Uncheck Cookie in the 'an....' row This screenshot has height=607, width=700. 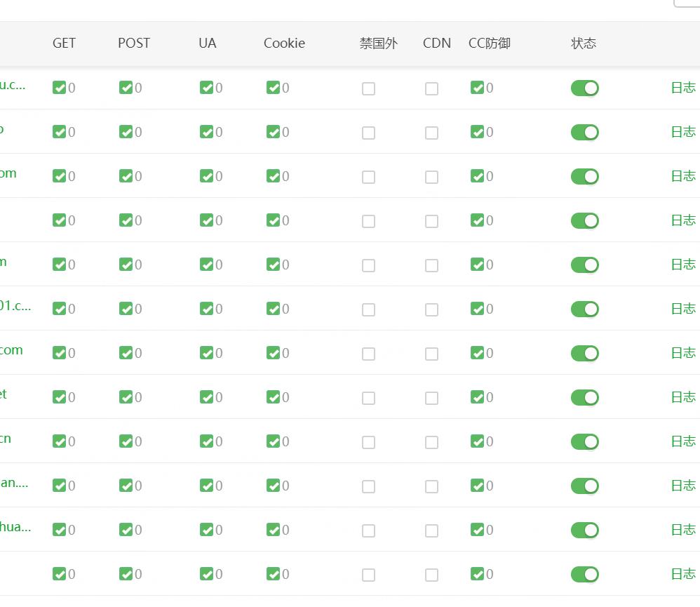coord(274,486)
